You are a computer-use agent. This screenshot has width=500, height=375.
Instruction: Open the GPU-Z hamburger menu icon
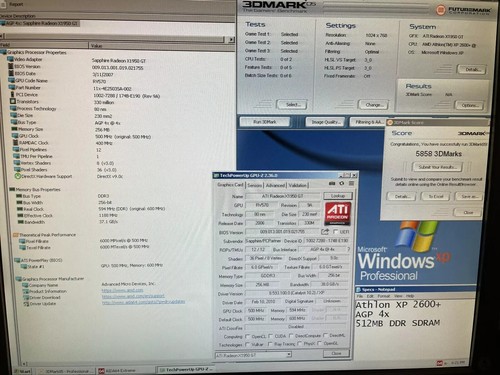351,184
